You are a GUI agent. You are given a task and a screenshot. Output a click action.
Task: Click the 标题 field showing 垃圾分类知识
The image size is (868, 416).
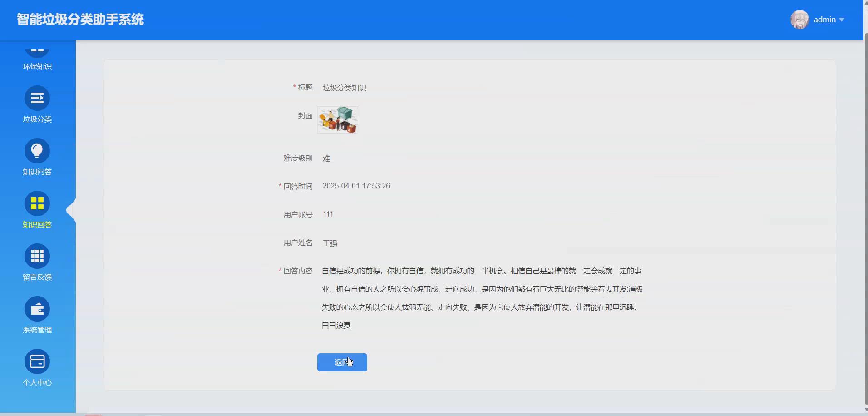click(x=345, y=87)
